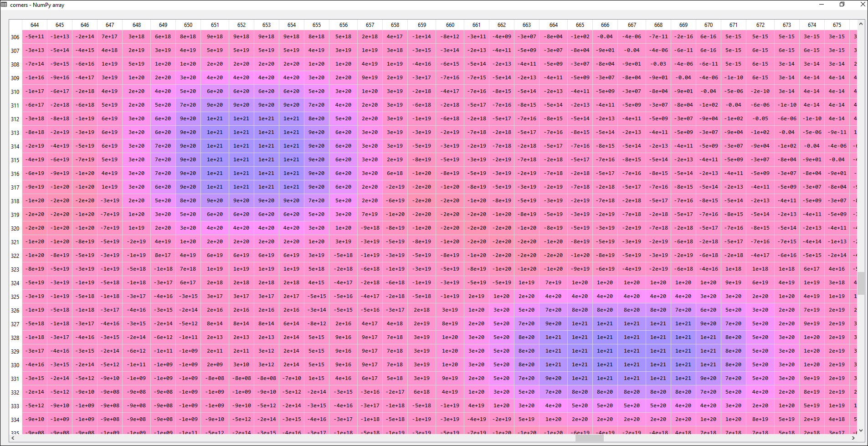
Task: Select row header 318
Action: click(15, 201)
